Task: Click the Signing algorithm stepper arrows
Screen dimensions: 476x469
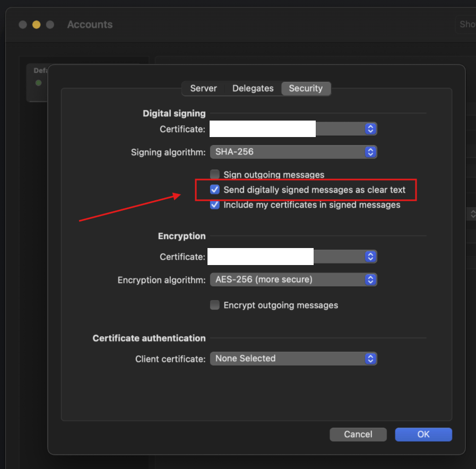Action: point(370,152)
